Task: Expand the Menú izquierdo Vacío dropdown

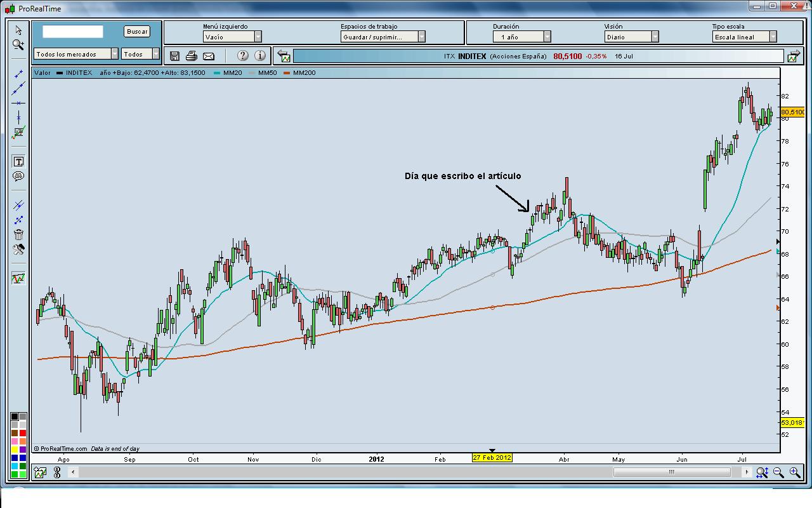Action: (232, 37)
